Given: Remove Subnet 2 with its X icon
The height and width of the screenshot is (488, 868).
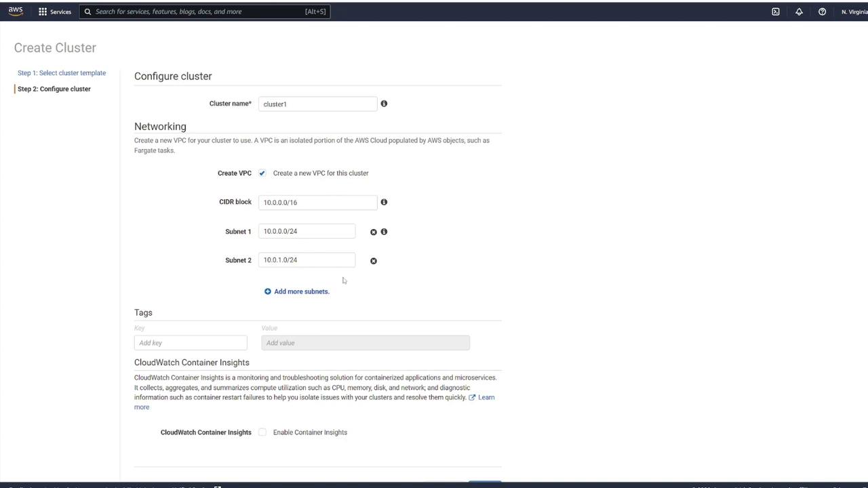Looking at the screenshot, I should (373, 261).
